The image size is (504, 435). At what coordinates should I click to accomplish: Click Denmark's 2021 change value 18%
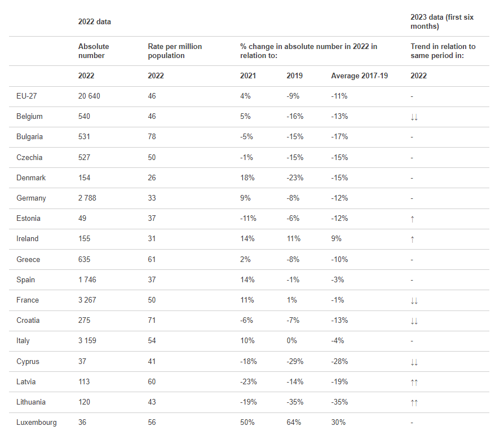click(247, 178)
